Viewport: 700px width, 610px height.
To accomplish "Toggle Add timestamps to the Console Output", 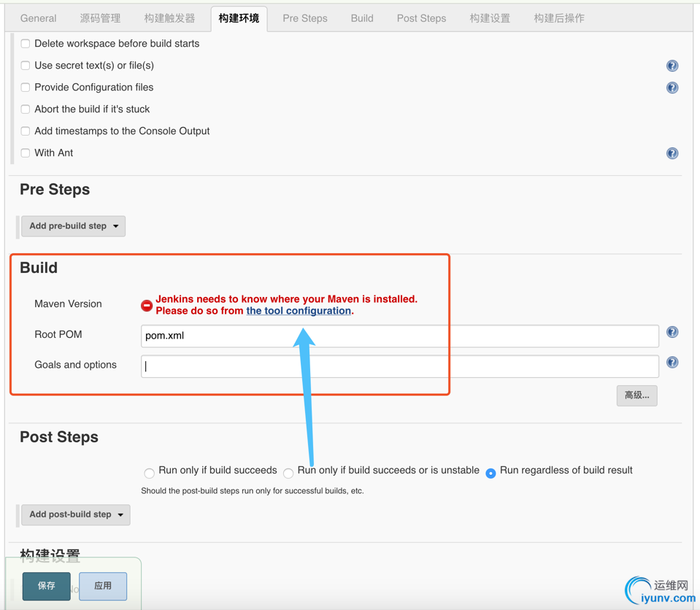I will [26, 131].
